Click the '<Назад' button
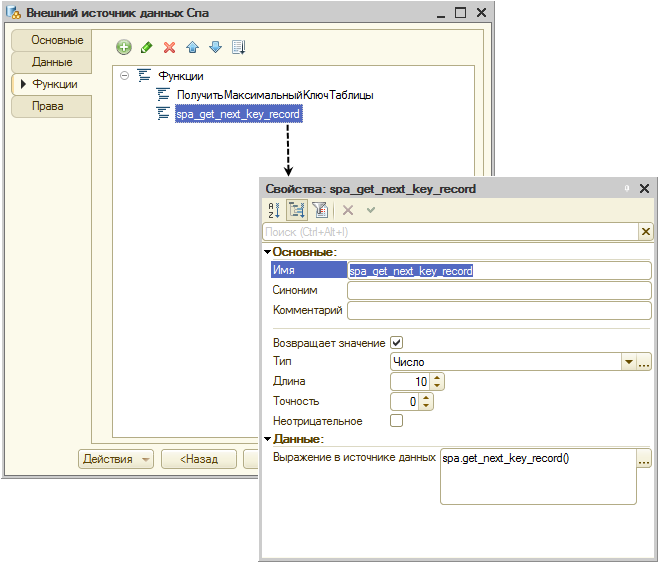The height and width of the screenshot is (565, 661). tap(197, 459)
